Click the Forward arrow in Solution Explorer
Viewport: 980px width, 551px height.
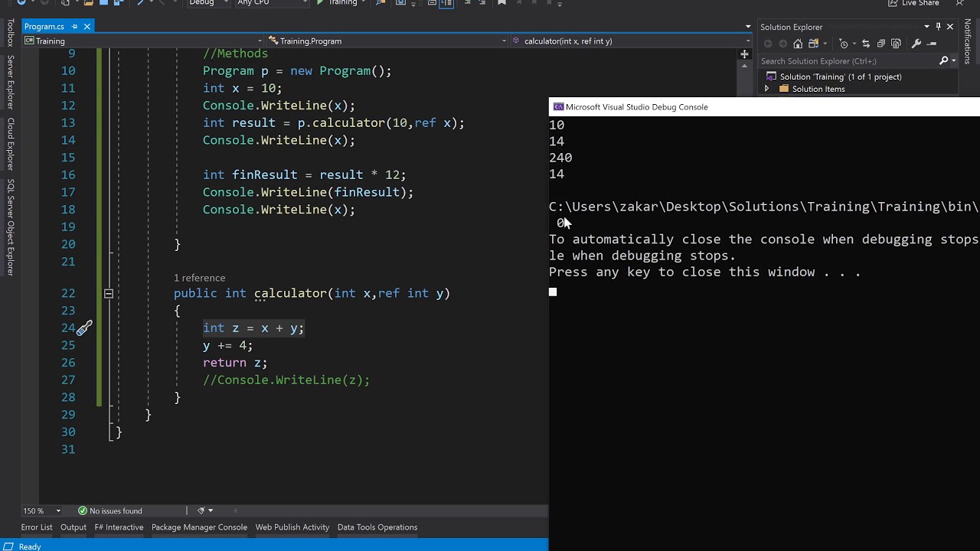782,44
